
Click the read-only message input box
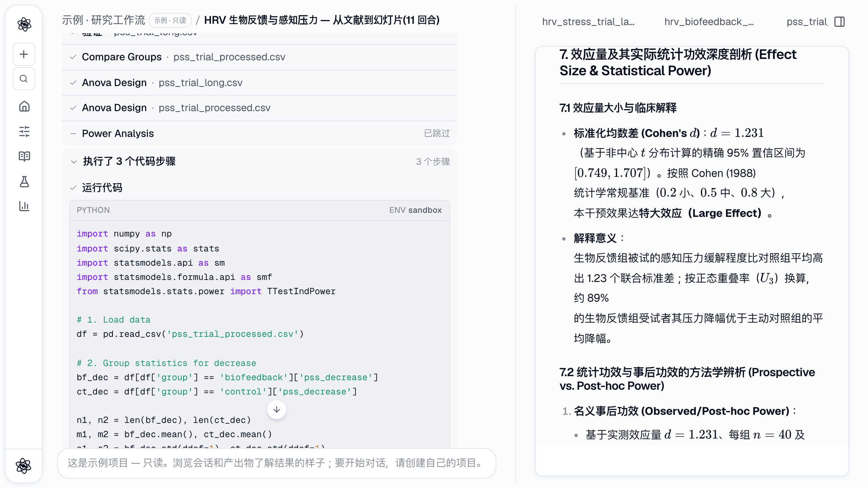point(277,463)
